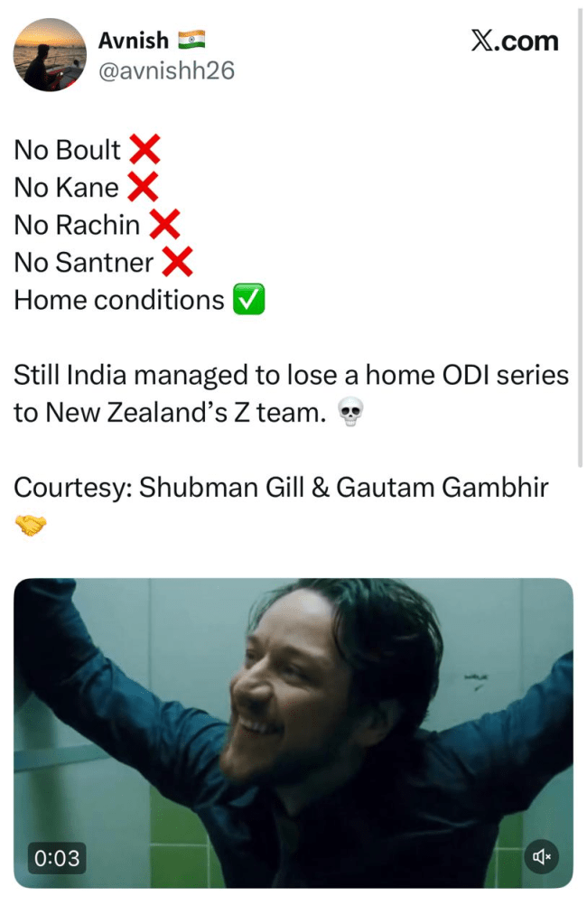Click the vertical scrollbar on right edge
This screenshot has height=924, width=587.
click(580, 236)
